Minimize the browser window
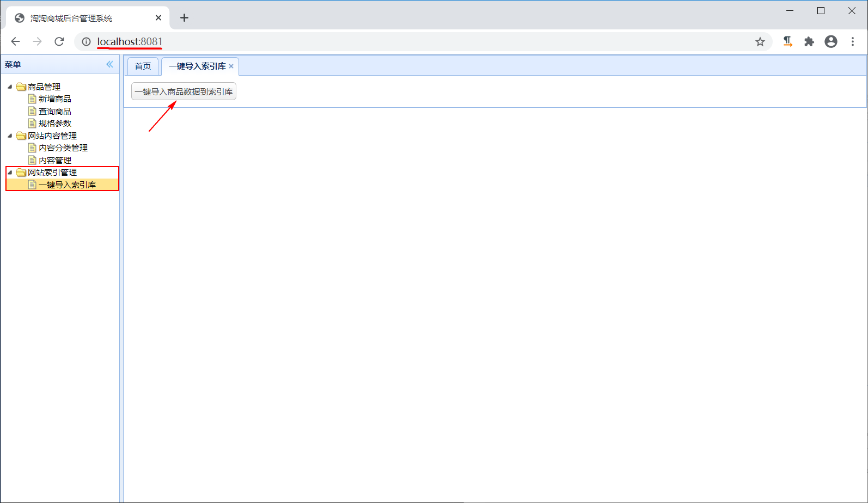Screen dimensions: 868x503 pos(790,11)
